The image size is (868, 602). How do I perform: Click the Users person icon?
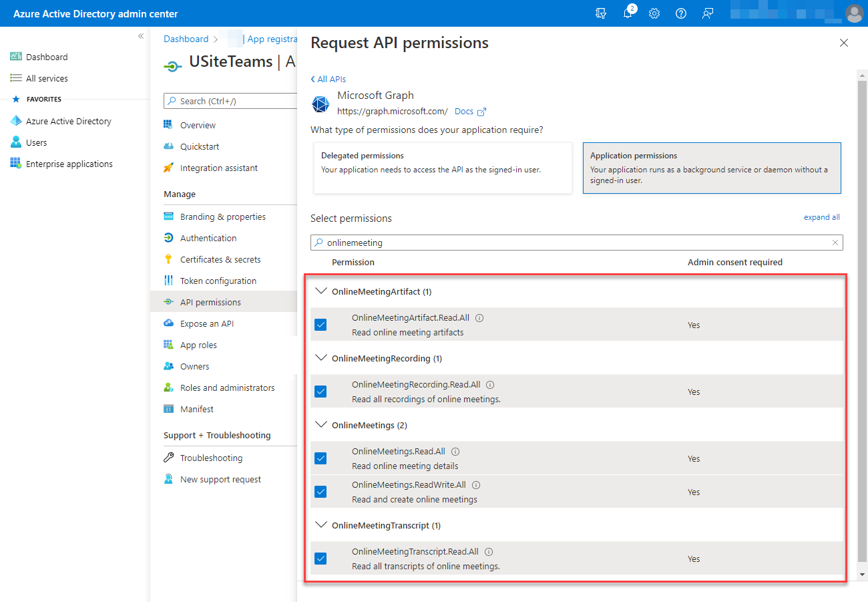[16, 142]
